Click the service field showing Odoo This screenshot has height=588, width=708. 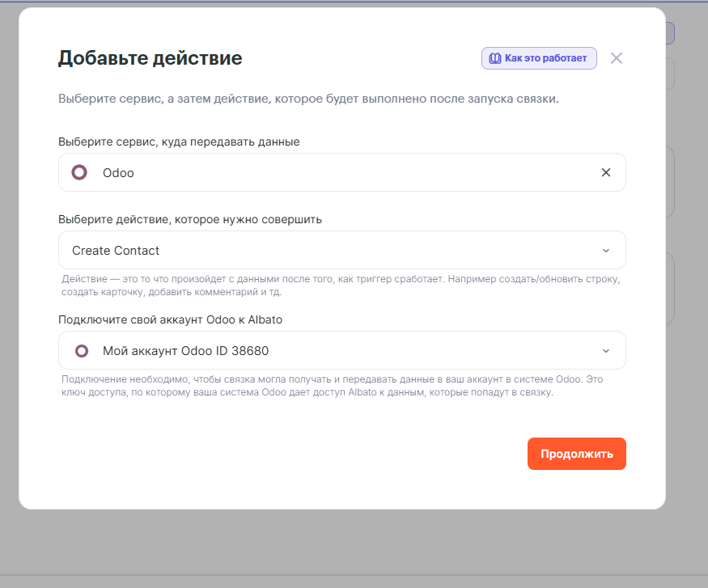pyautogui.click(x=324, y=172)
